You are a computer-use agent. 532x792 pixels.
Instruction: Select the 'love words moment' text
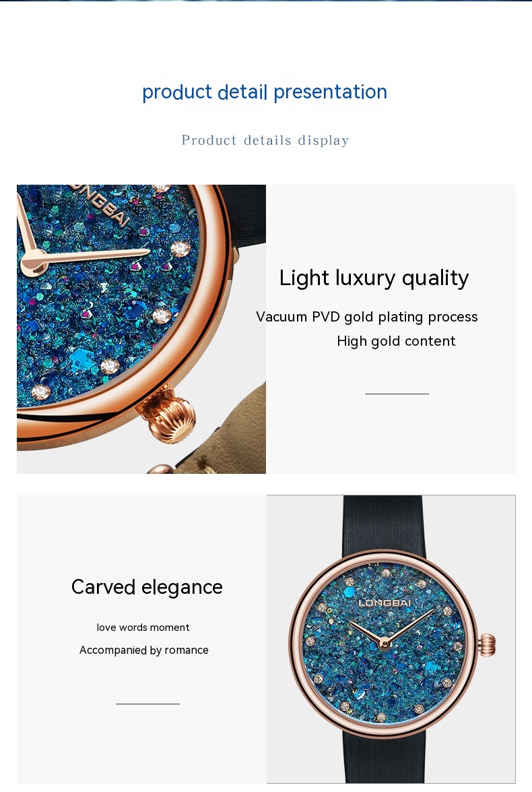[x=143, y=628]
